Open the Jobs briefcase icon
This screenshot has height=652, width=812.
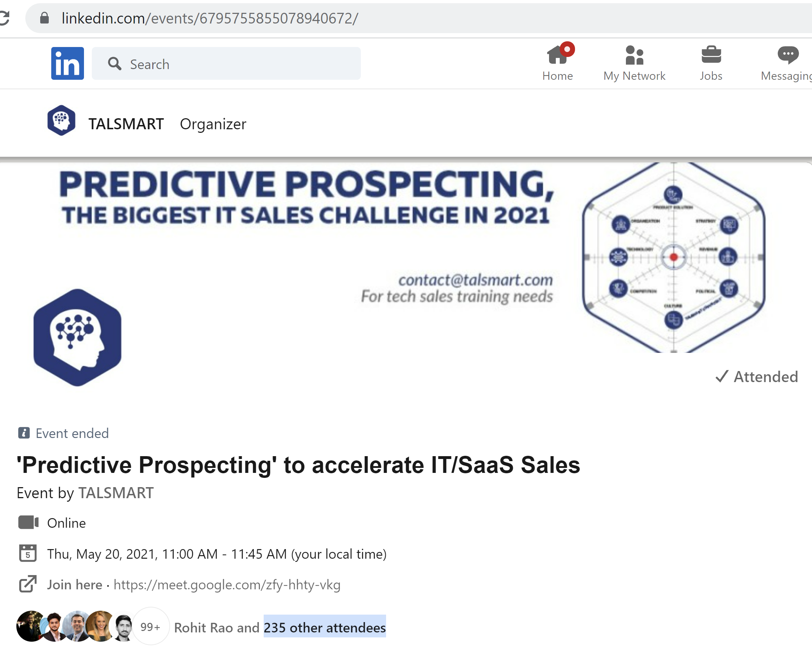click(711, 56)
